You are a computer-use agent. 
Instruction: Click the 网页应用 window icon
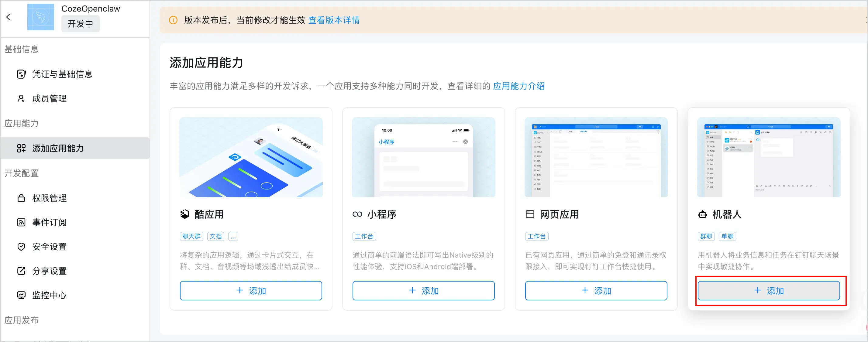530,214
